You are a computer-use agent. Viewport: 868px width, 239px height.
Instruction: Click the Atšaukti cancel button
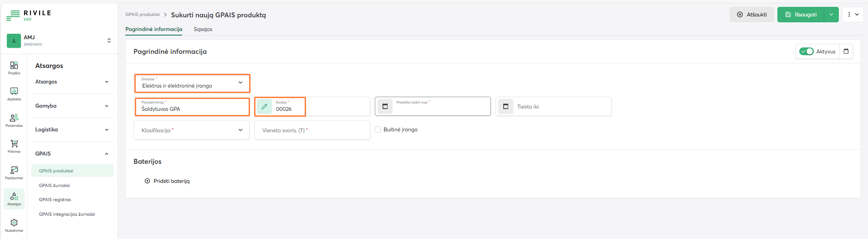(x=751, y=15)
